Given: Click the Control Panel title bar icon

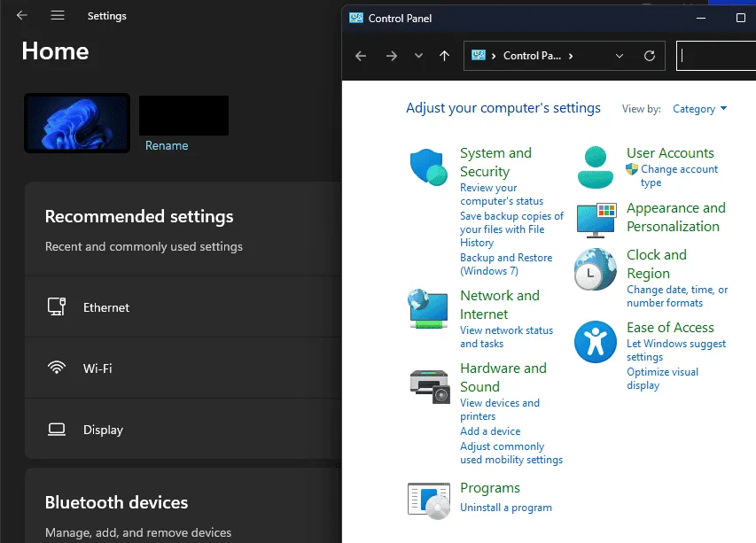Looking at the screenshot, I should tap(355, 18).
